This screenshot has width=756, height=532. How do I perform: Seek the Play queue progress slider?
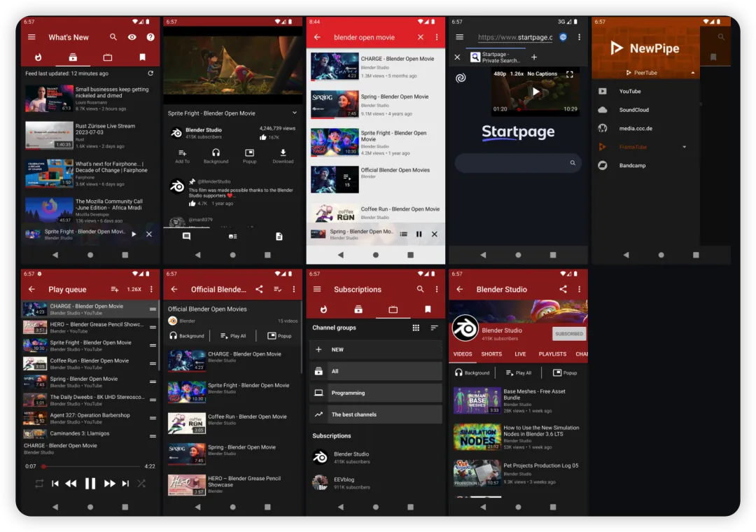point(90,466)
